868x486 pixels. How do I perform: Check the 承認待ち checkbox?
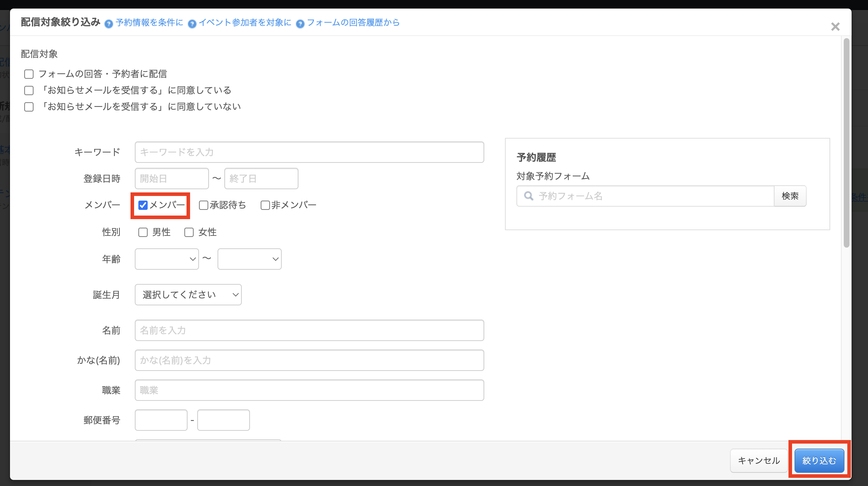203,205
